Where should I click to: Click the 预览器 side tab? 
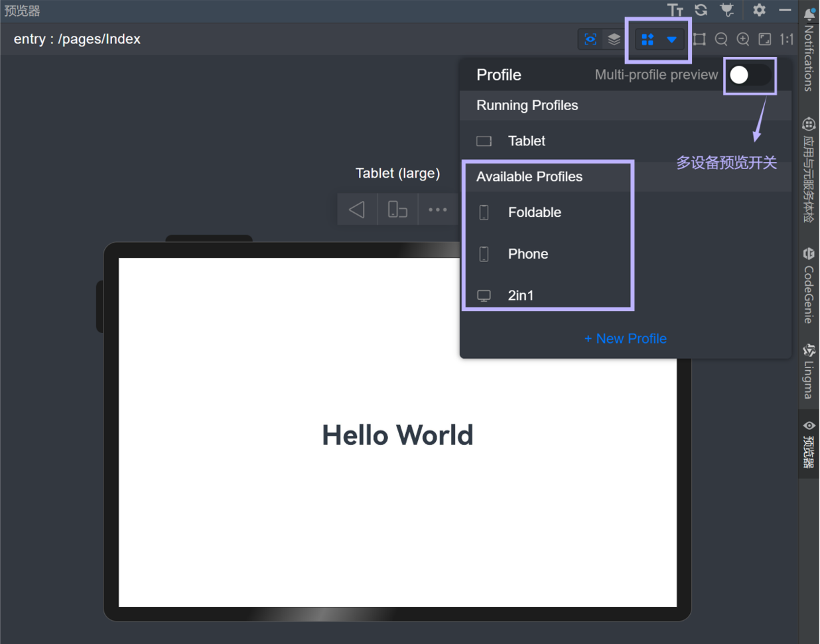(x=808, y=444)
